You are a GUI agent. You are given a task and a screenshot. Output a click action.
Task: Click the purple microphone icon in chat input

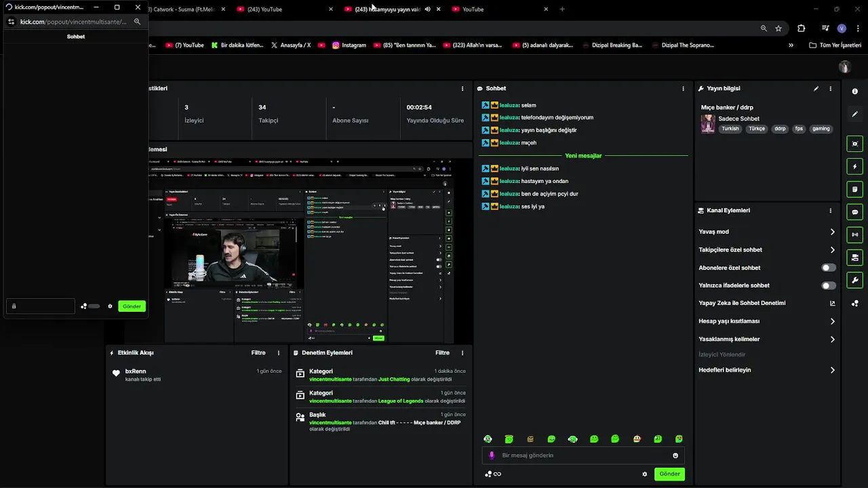coord(492,455)
